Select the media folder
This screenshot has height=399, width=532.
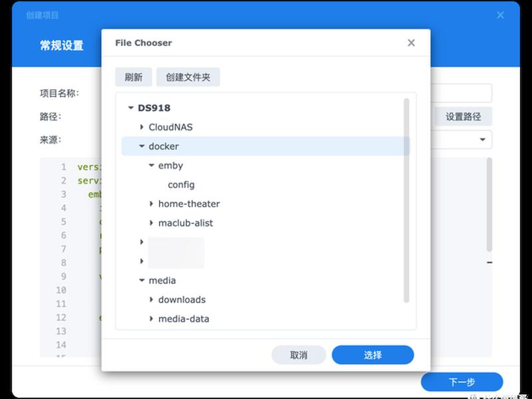162,281
